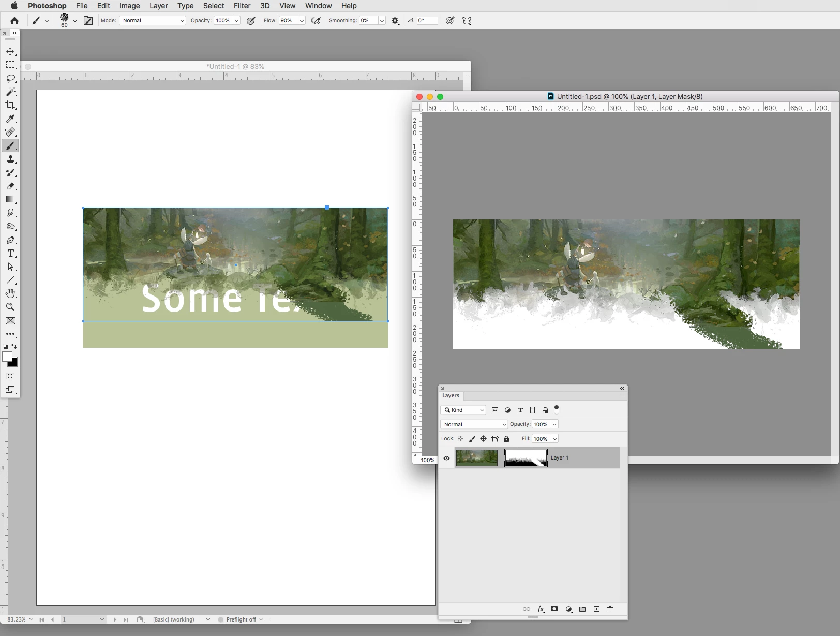This screenshot has width=840, height=636.
Task: Select the Eyedropper tool
Action: pyautogui.click(x=10, y=119)
